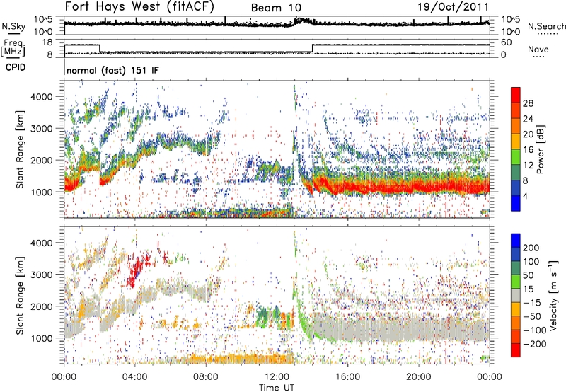Click the '04:00' time axis label

click(134, 377)
